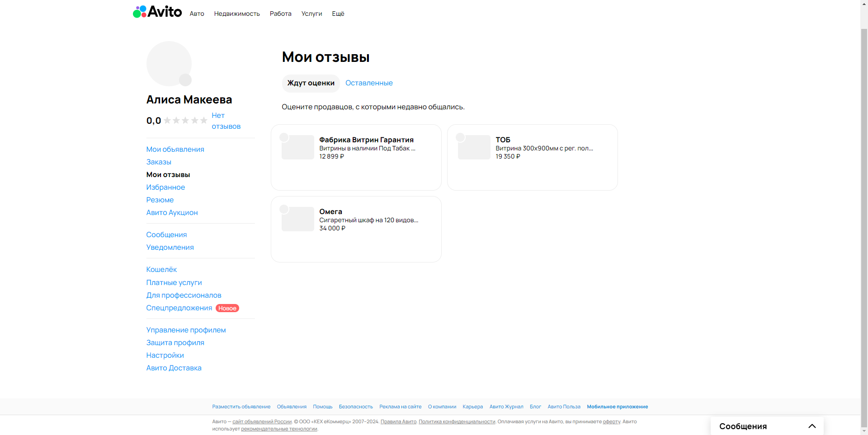Click the rating stars under profile name
The image size is (868, 435).
(x=185, y=121)
